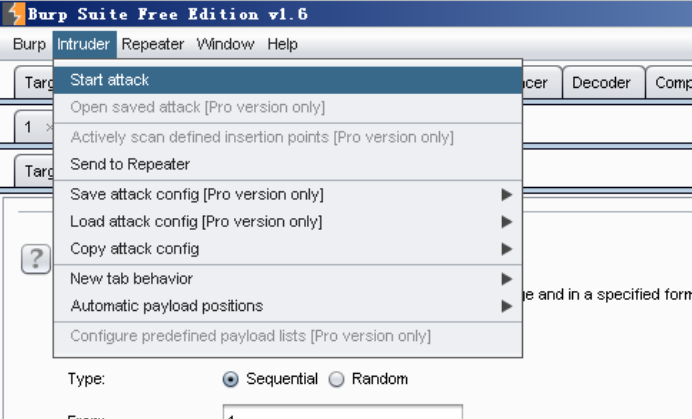This screenshot has width=692, height=419.
Task: Expand Save attack config submenu arrow
Action: pos(507,195)
